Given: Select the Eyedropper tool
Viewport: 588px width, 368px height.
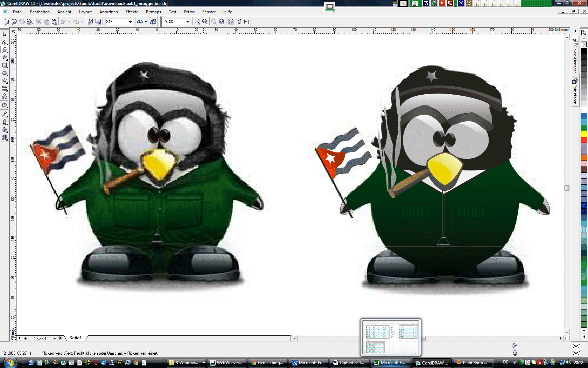Looking at the screenshot, I should tap(5, 114).
